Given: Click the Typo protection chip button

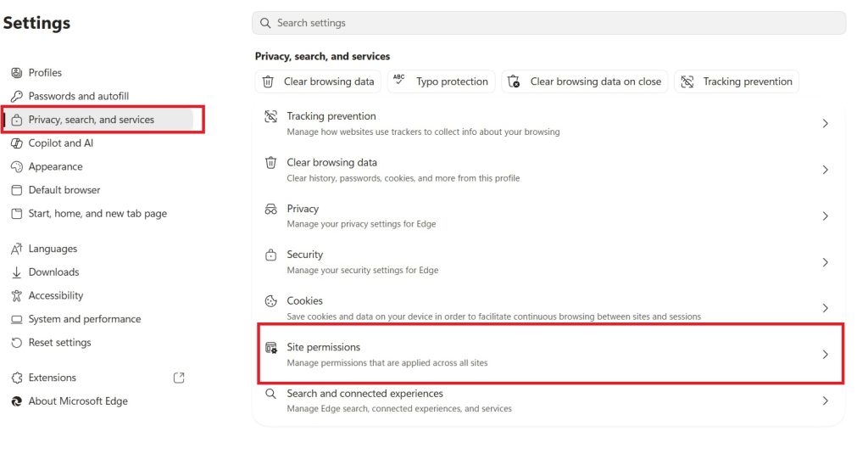Looking at the screenshot, I should (441, 81).
